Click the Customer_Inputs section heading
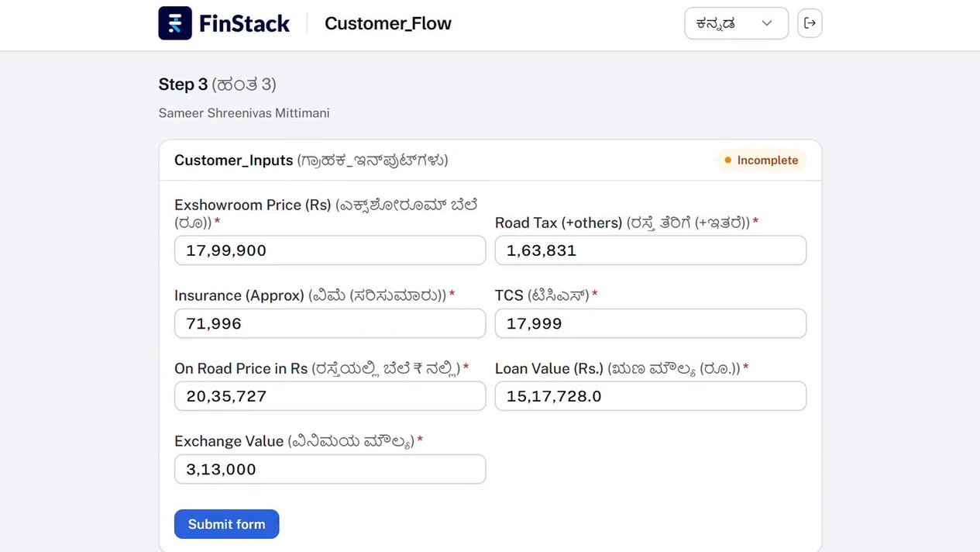Screen dimensions: 980x552 click(311, 160)
